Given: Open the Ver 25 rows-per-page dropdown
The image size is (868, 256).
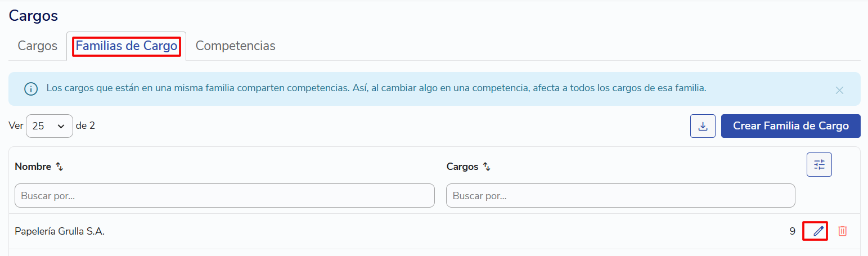Looking at the screenshot, I should 50,126.
